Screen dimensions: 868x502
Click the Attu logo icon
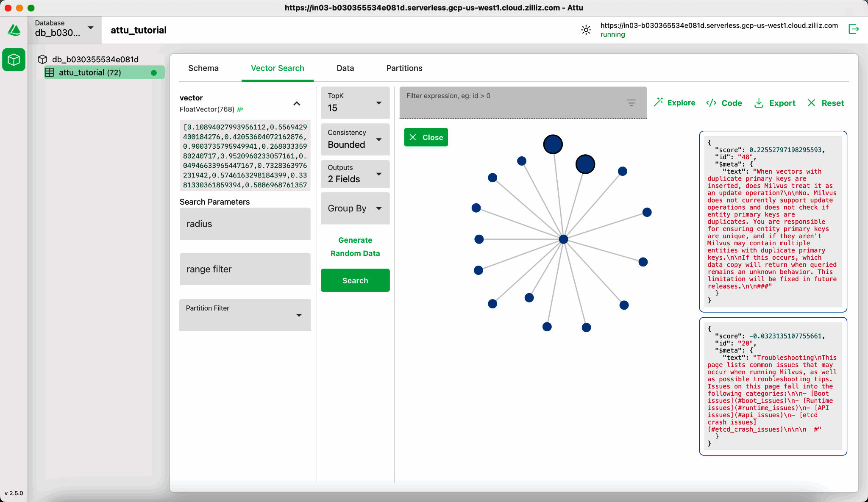pyautogui.click(x=14, y=30)
